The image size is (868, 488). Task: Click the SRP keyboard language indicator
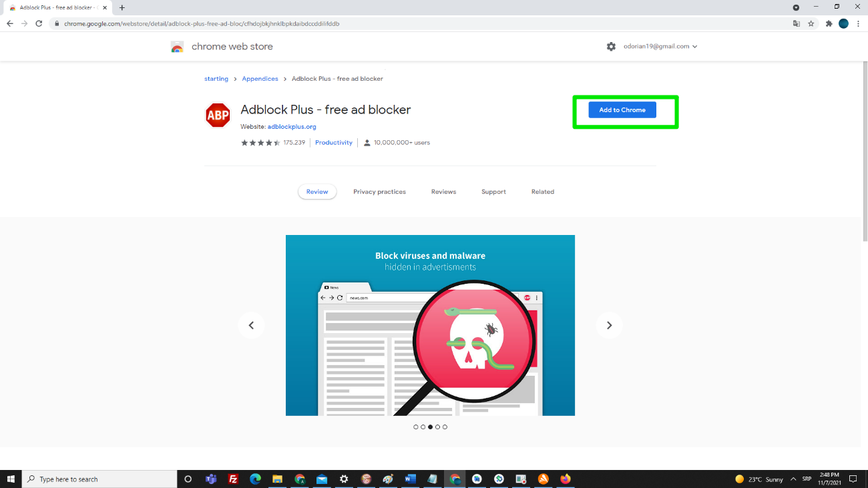(807, 479)
